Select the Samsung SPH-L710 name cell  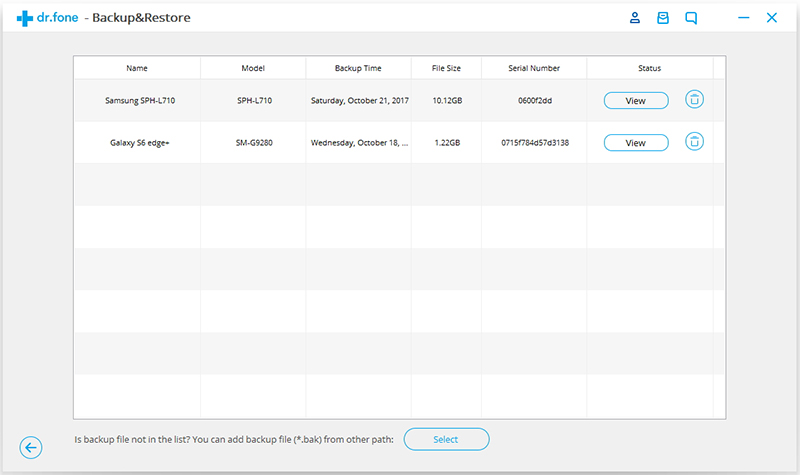[140, 101]
